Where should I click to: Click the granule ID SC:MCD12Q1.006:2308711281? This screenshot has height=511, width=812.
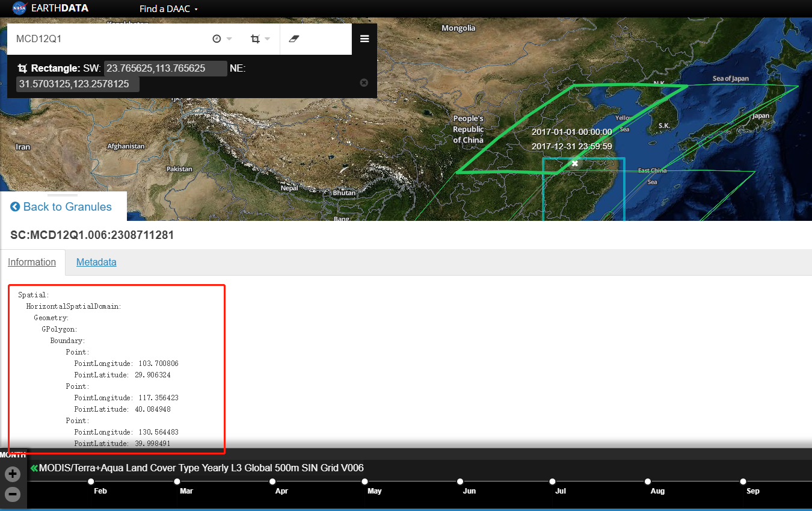(x=92, y=235)
